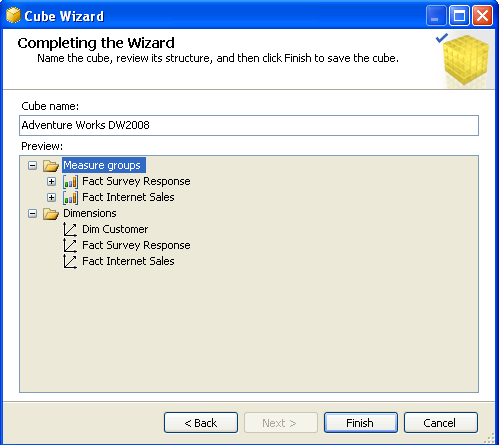Select the Measure groups tree label

pos(104,165)
